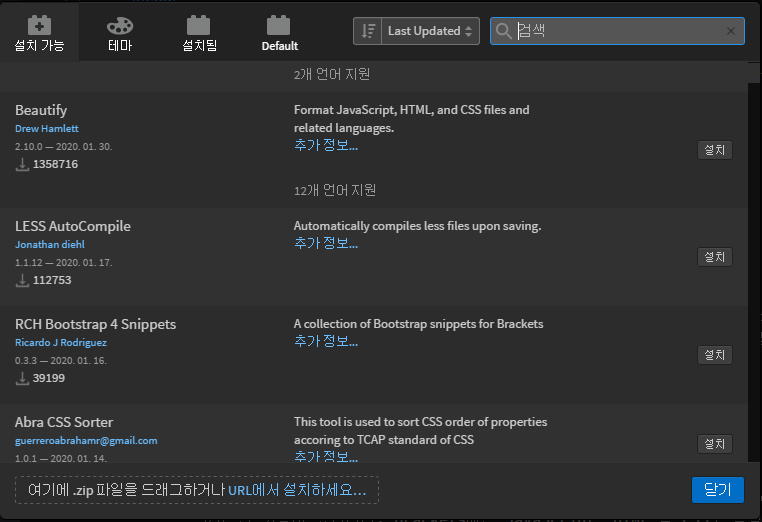Click version text 1.1.12 — 2020. 01. 17.
Viewport: 762px width, 522px height.
click(64, 263)
